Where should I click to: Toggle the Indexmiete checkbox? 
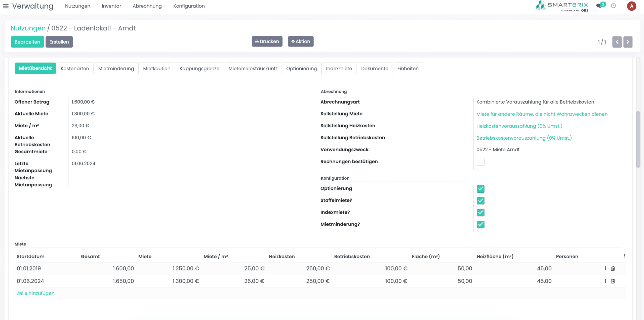click(x=480, y=212)
